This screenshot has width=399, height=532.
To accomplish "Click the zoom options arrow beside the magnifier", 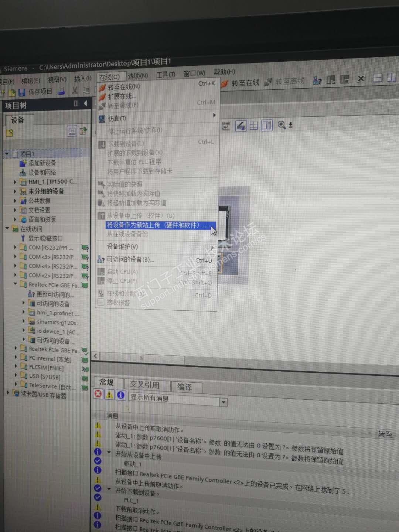I will click(290, 125).
